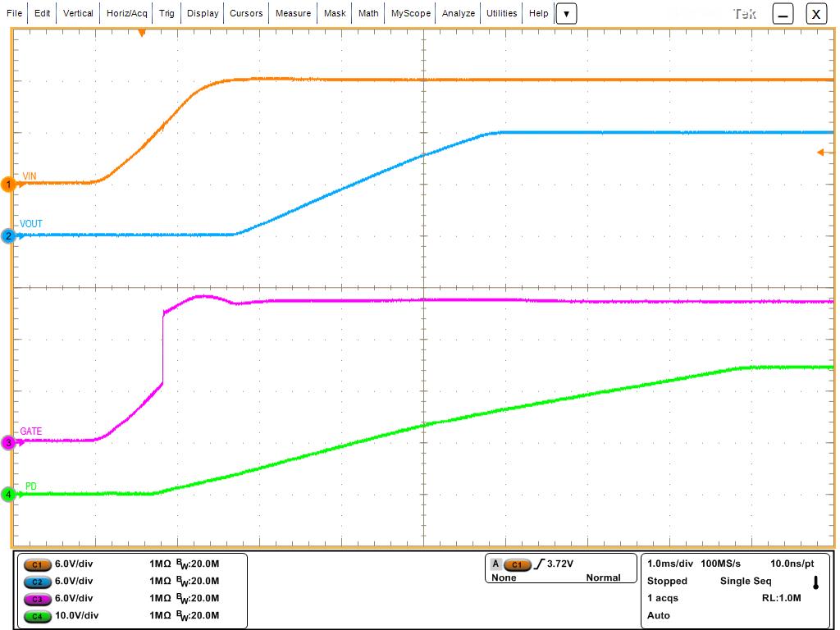Click channel 4 PD ground reference marker
840x630 pixels.
(x=9, y=495)
